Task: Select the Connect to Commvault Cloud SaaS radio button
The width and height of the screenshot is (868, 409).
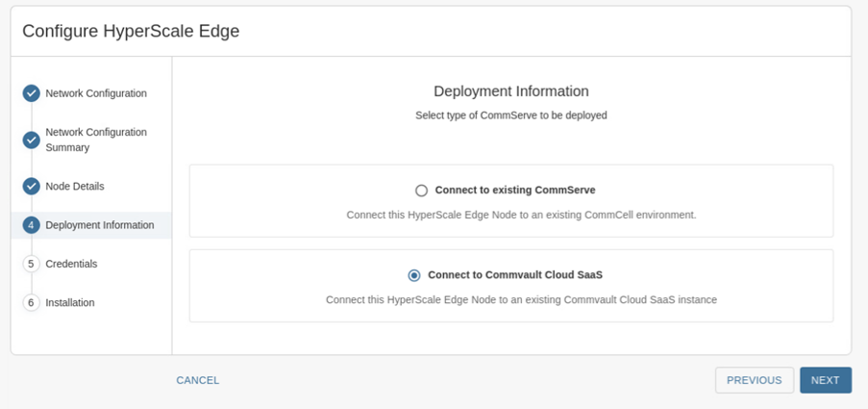Action: click(x=414, y=275)
